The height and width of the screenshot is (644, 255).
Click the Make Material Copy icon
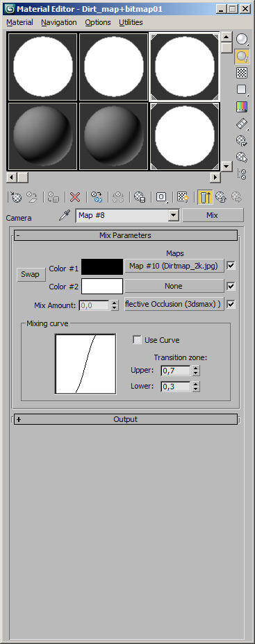(x=97, y=197)
